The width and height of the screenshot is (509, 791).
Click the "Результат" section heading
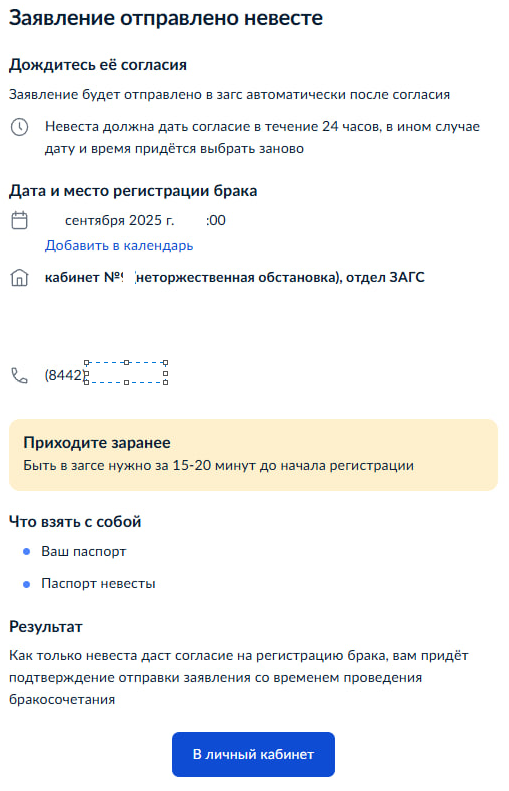point(46,627)
